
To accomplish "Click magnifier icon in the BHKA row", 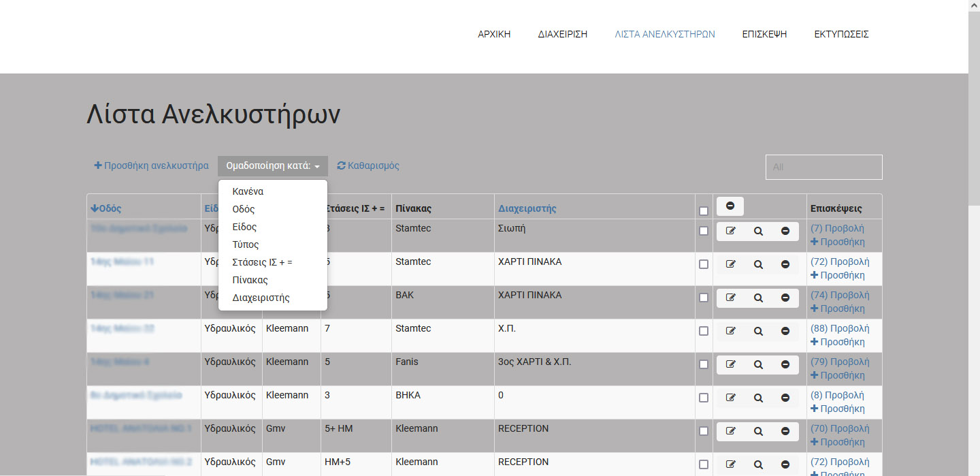I will click(x=758, y=398).
